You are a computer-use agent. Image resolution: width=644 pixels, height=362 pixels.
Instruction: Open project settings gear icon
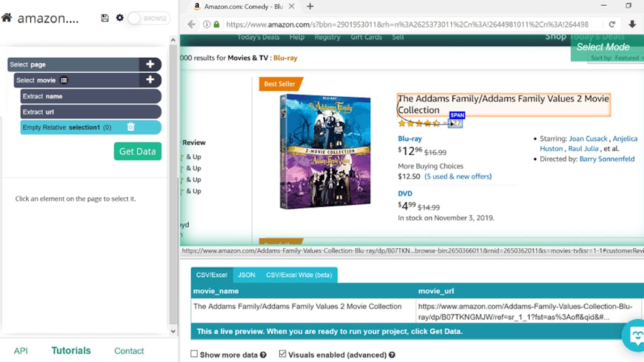119,18
